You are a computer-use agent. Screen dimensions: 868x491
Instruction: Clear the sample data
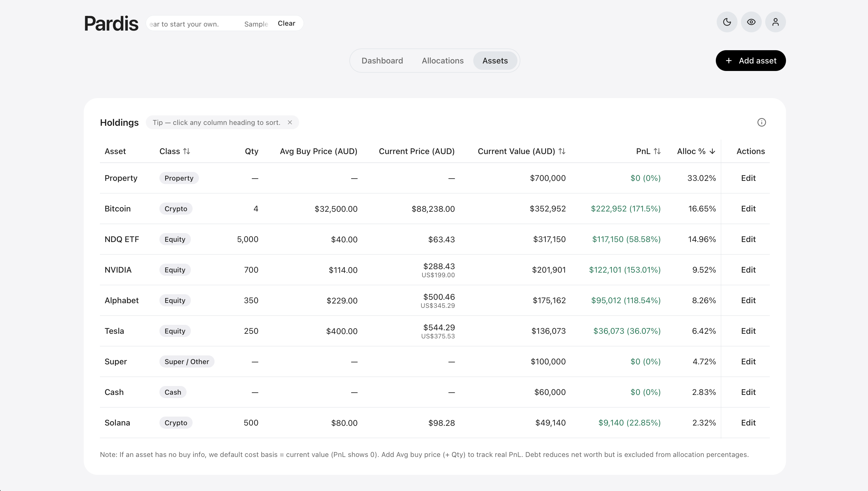pos(286,23)
